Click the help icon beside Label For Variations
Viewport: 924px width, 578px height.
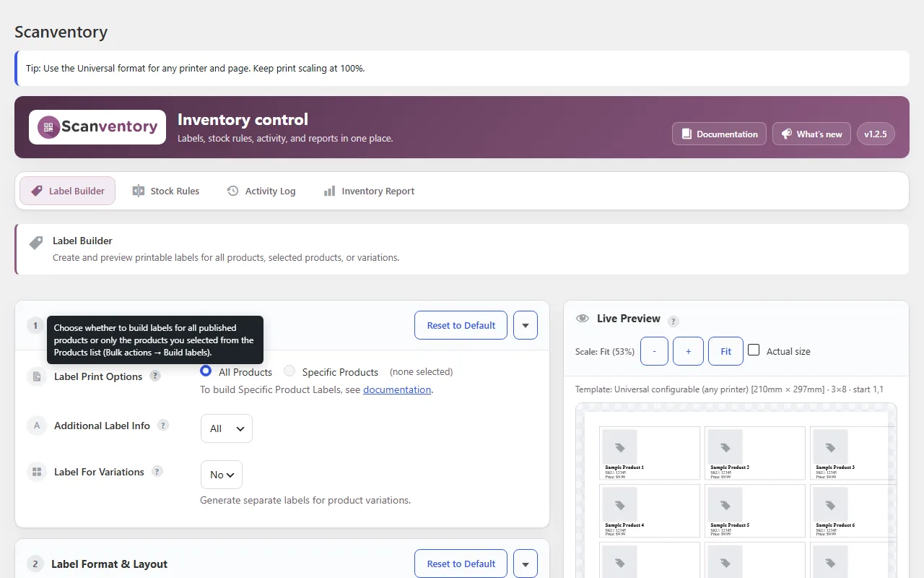click(157, 471)
